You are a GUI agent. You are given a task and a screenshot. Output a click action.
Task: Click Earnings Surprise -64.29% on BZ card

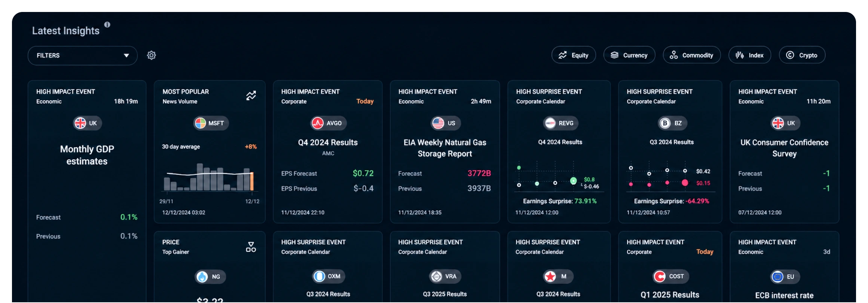click(671, 201)
